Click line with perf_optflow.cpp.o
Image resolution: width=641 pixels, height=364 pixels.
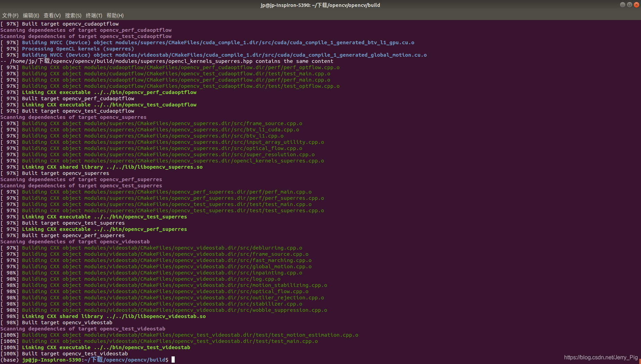(x=170, y=67)
